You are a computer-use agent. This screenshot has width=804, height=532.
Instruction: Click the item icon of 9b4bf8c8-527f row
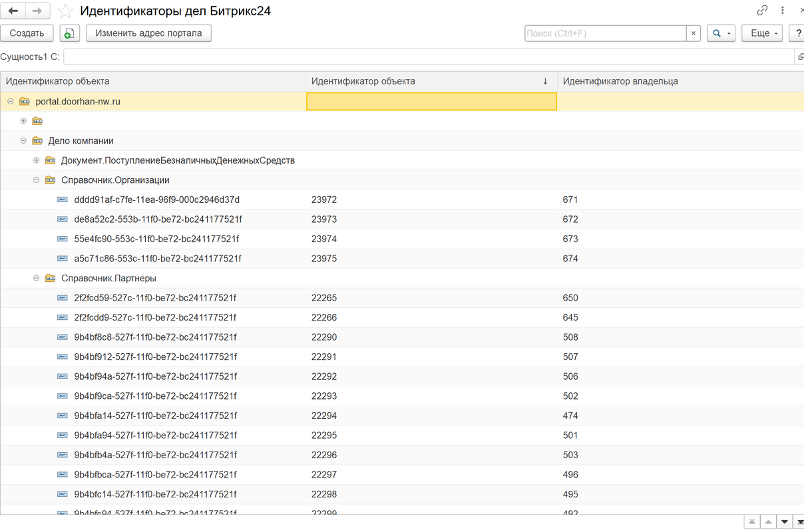pos(63,336)
